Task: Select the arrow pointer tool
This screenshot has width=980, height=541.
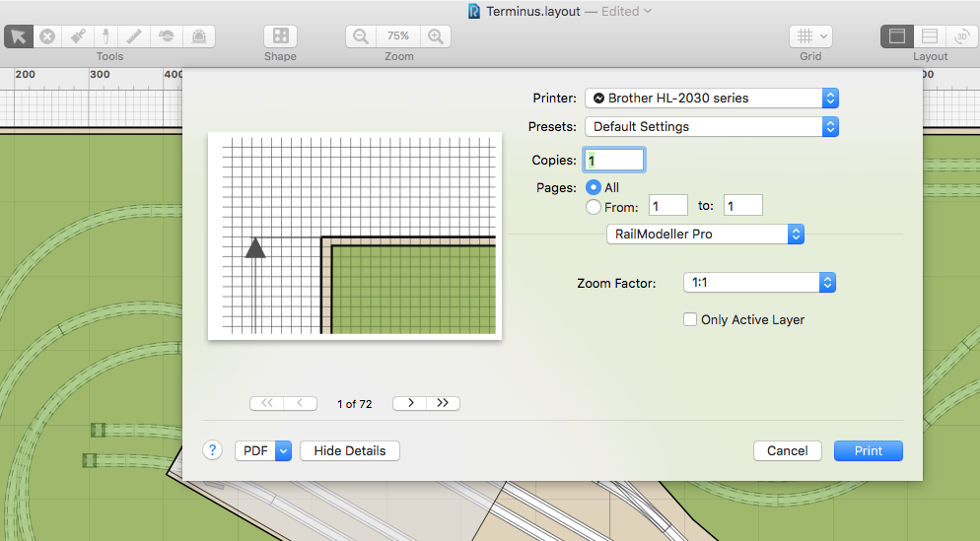Action: (x=18, y=36)
